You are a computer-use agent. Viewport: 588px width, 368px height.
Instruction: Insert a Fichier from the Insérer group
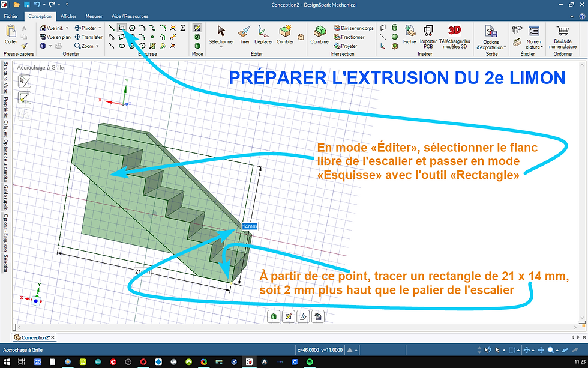coord(410,34)
